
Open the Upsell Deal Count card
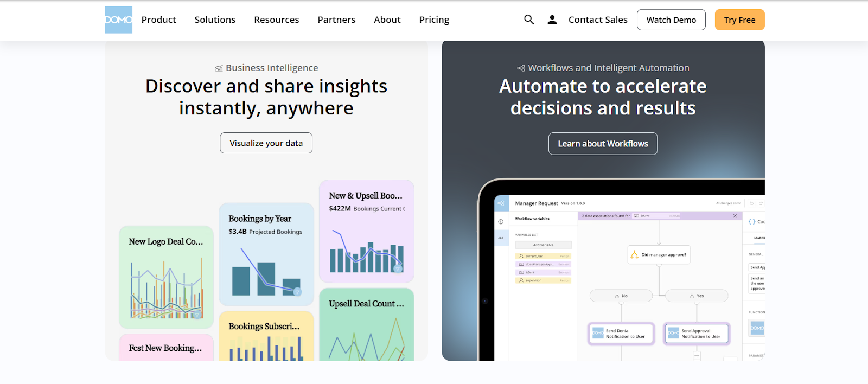coord(367,324)
